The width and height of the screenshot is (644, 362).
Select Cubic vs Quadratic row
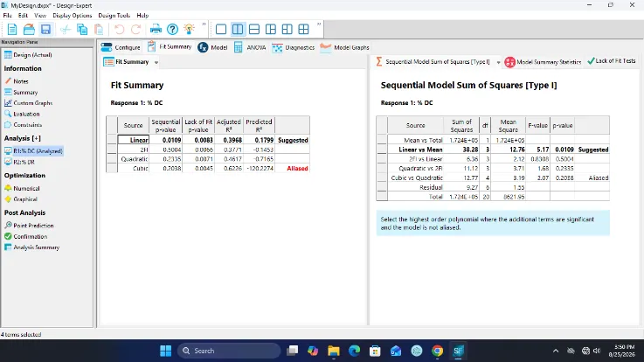click(493, 178)
